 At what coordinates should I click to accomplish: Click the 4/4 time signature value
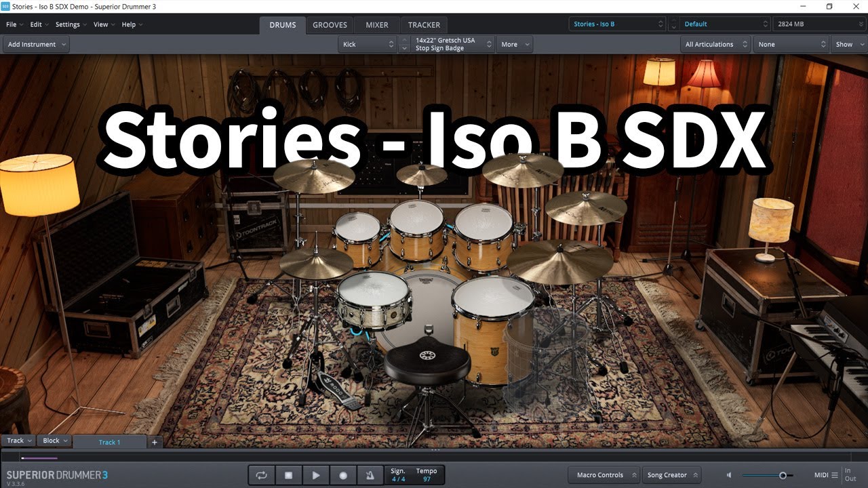coord(398,479)
